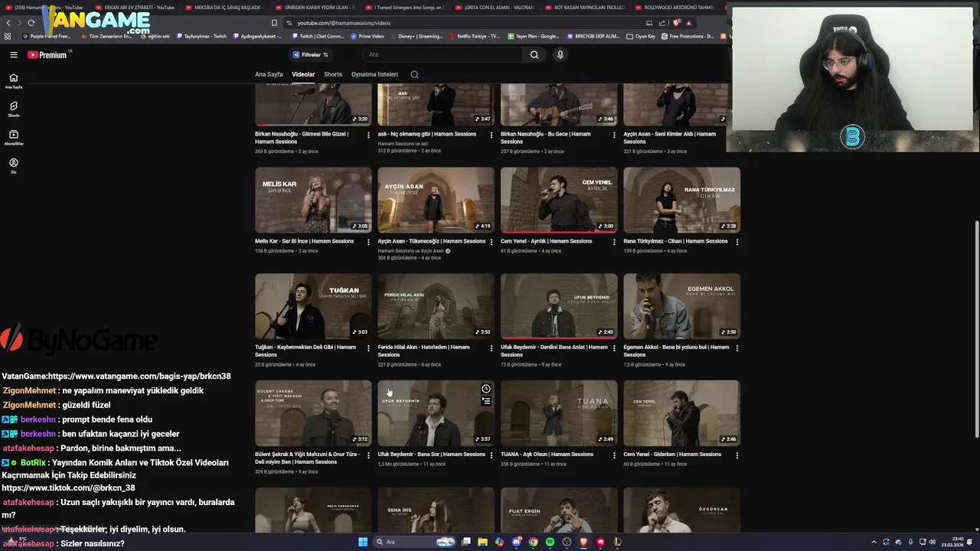Open Oynatma listeleri channel tab

(374, 74)
